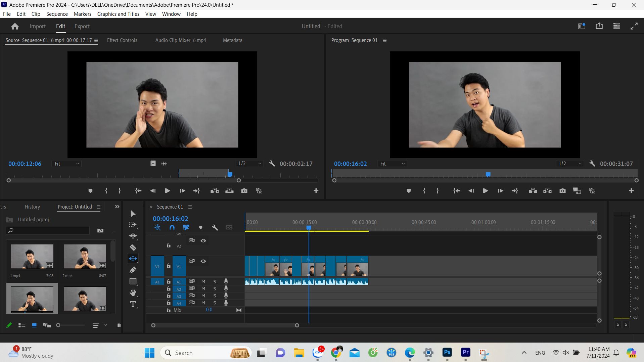This screenshot has height=362, width=644.
Task: Open Timeline Display Settings wrench
Action: (215, 227)
